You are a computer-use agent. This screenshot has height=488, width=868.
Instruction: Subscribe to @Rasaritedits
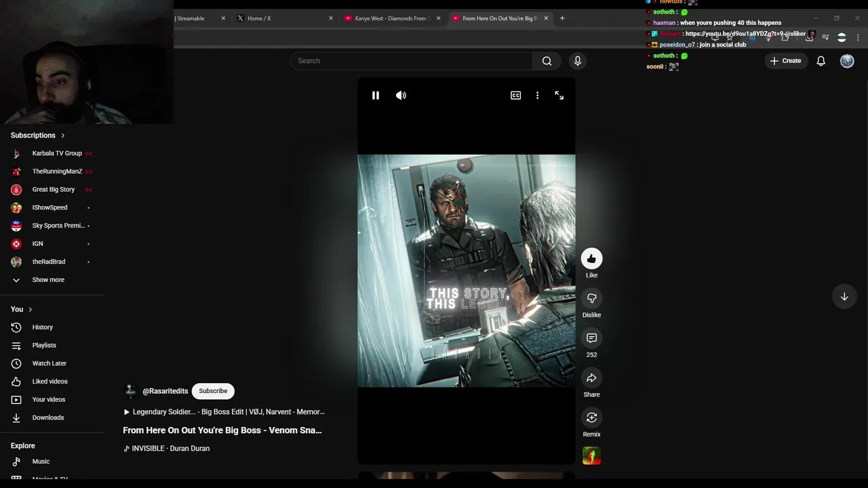point(213,391)
